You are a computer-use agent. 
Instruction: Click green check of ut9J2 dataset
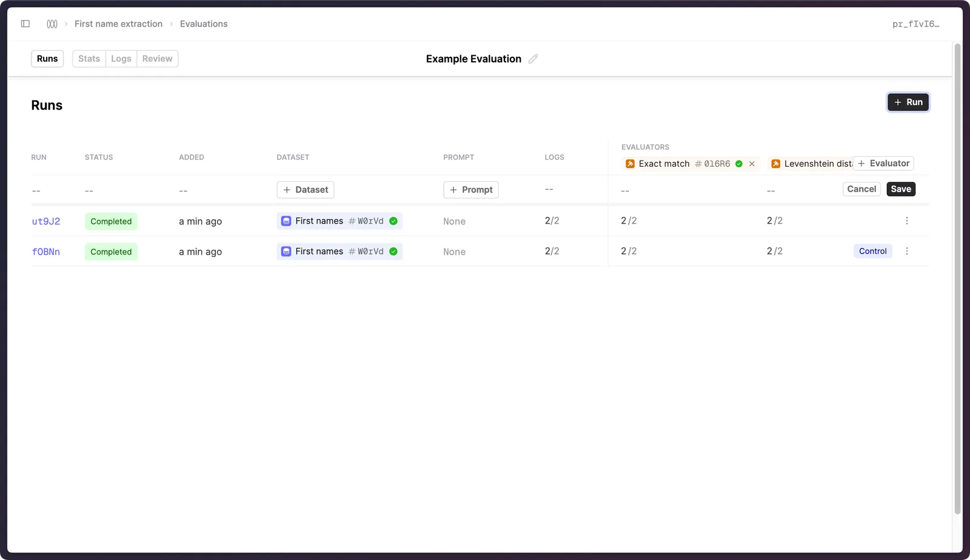click(393, 221)
